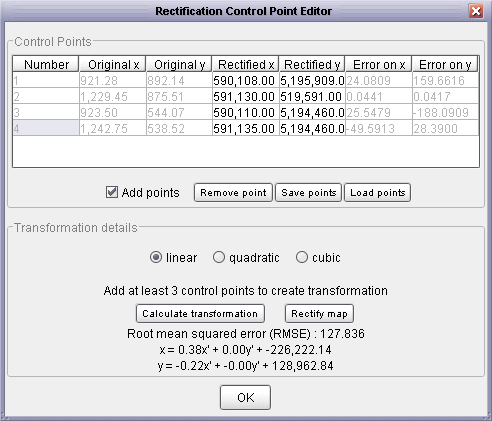Click the Remove point button
Screen dimensions: 492x421
click(x=233, y=192)
